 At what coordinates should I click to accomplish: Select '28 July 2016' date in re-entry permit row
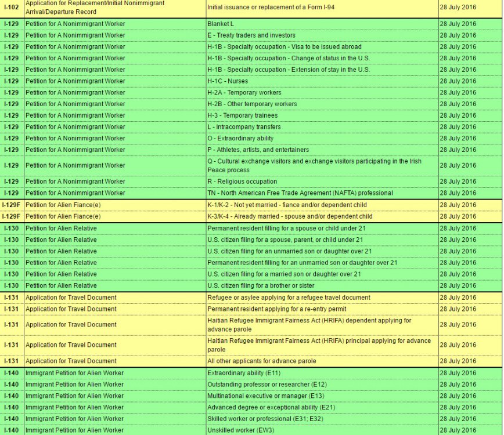(x=470, y=309)
